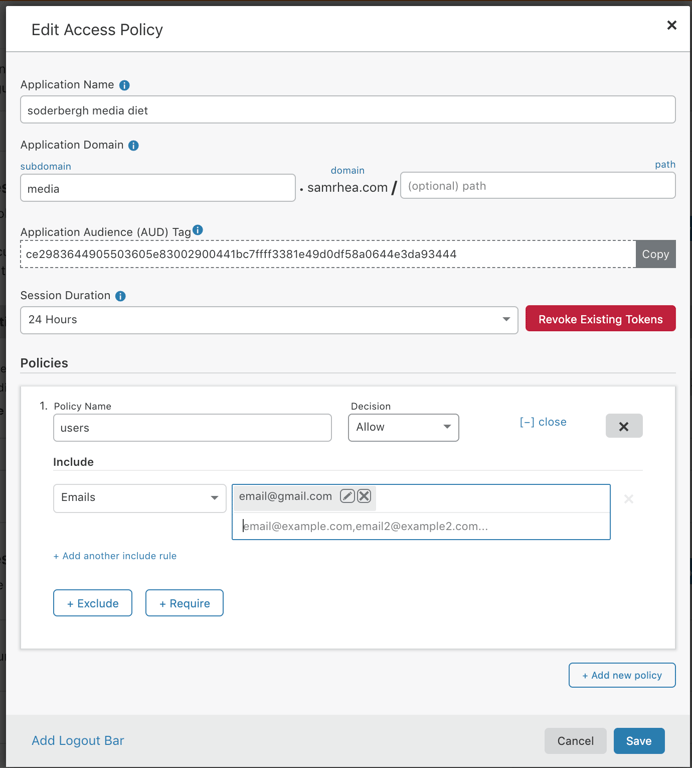Screen dimensions: 692x768
Task: Click the Session Duration info icon
Action: click(120, 296)
